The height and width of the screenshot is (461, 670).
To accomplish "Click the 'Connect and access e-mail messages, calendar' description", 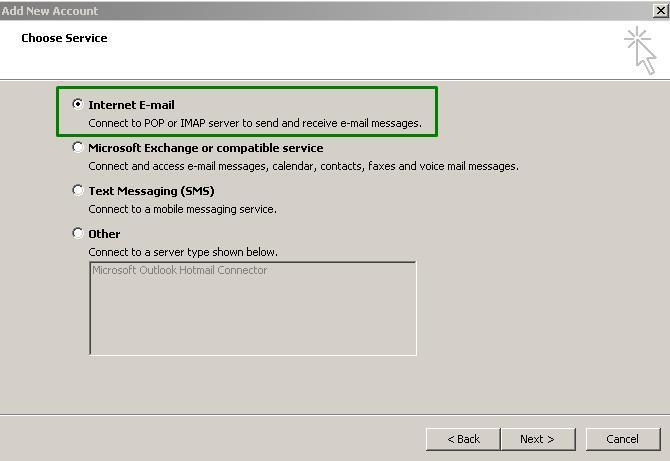I will coord(303,166).
